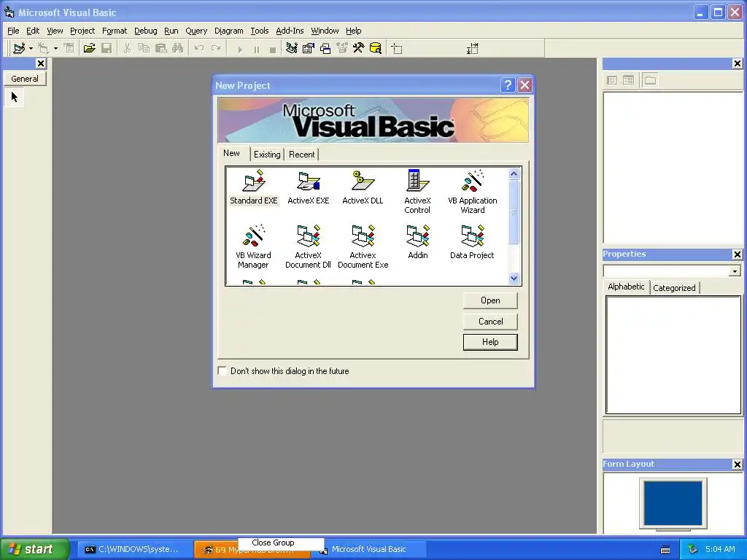Select the New tab in the dialog
This screenshot has height=560, width=747.
231,153
